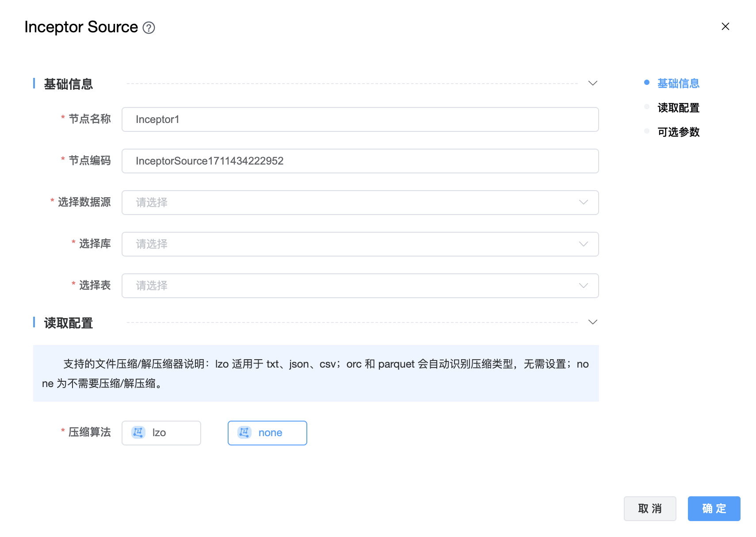Focus the 节点名称 input field
Viewport: 756px width, 537px height.
click(x=360, y=119)
